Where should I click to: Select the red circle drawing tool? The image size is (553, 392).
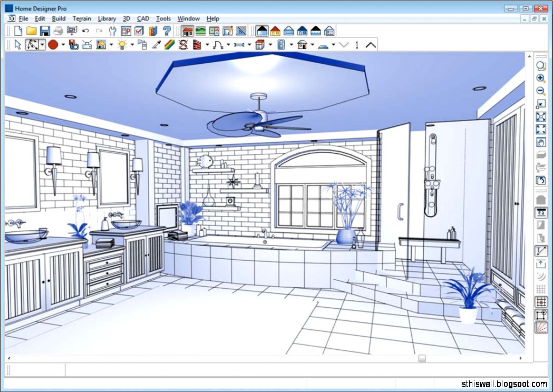[53, 45]
